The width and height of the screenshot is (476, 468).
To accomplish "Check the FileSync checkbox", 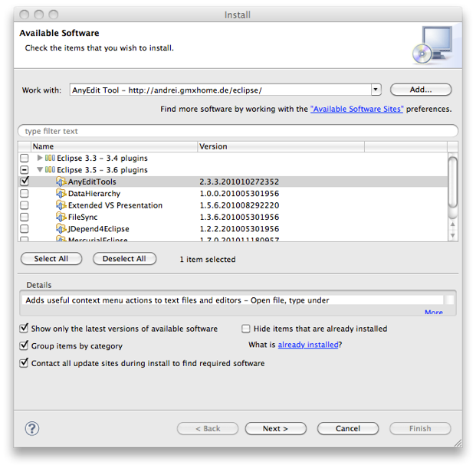I will (25, 217).
